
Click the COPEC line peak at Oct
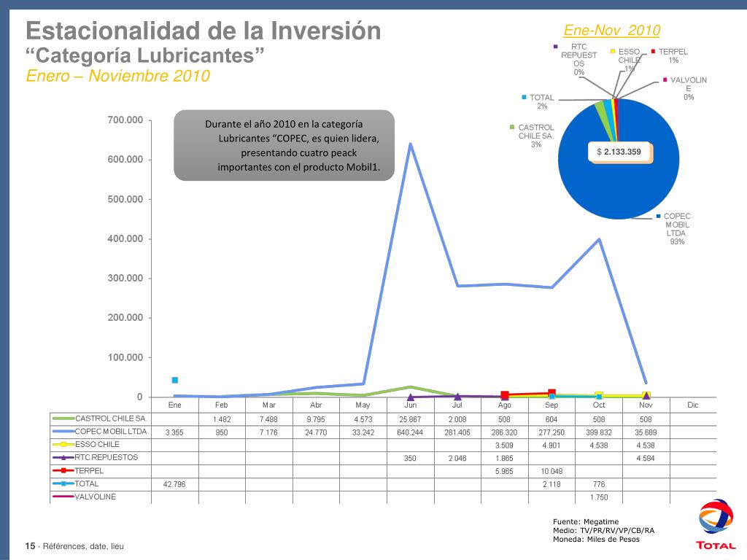coord(599,239)
